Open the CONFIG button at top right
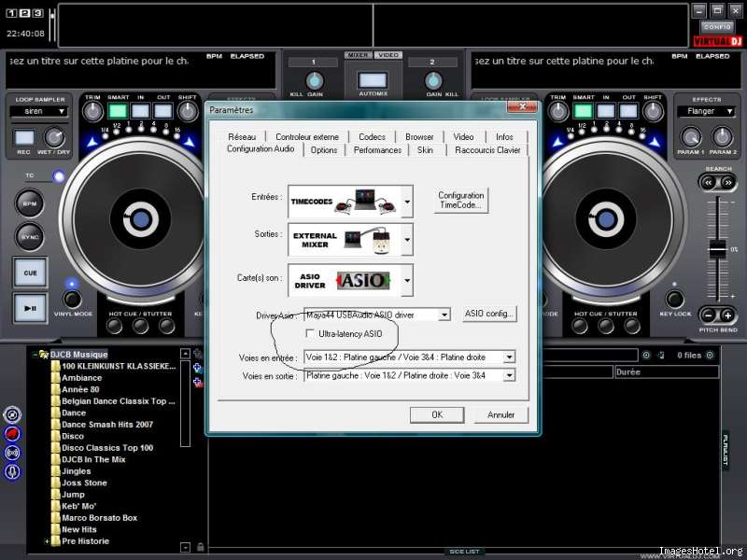 (x=717, y=27)
